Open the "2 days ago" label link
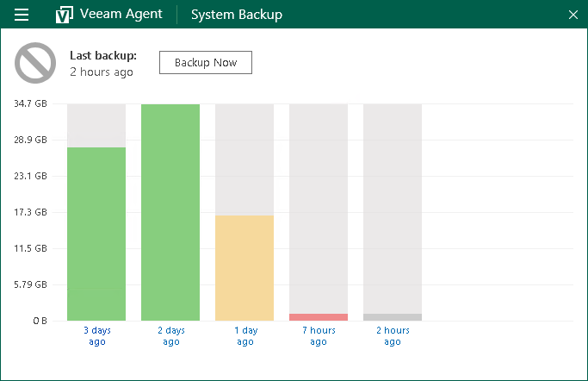The width and height of the screenshot is (588, 381). coord(170,335)
